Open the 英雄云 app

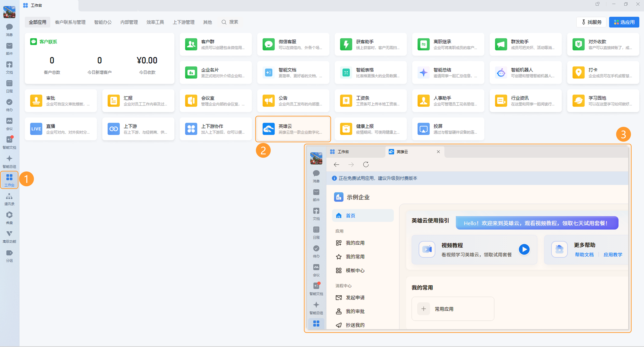coord(293,129)
